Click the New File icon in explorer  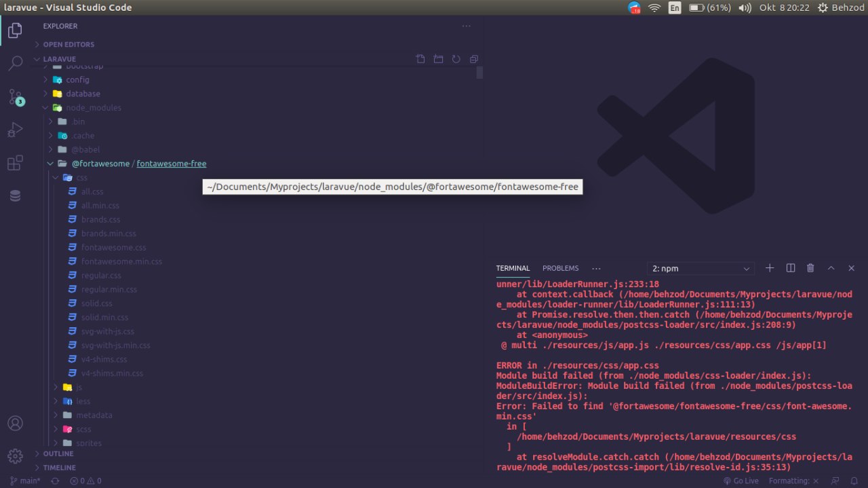coord(420,59)
